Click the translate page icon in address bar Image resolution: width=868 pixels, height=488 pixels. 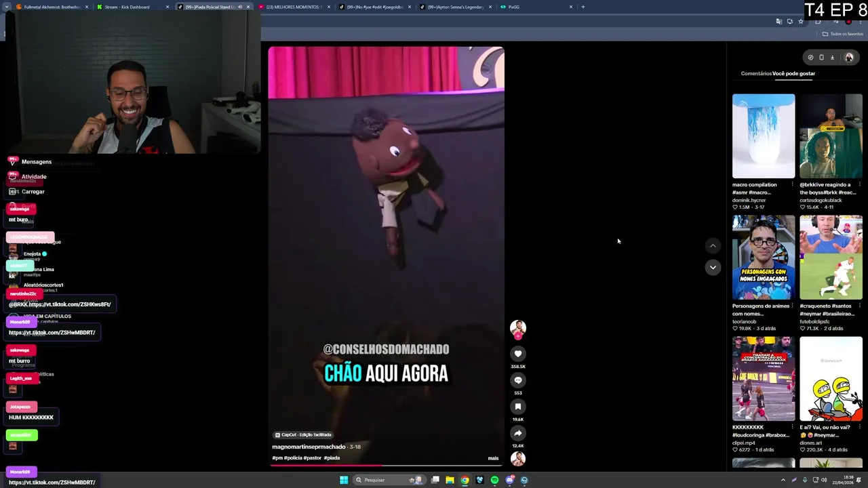779,22
